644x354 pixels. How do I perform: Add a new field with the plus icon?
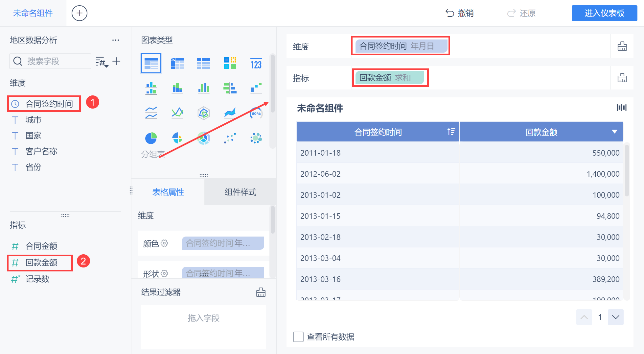tap(116, 61)
